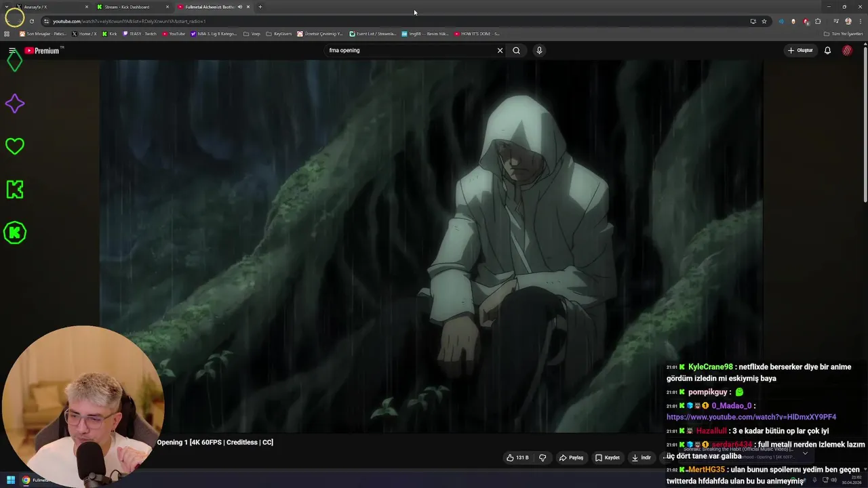Expand the tab search dropdown arrow
The height and width of the screenshot is (488, 868).
click(7, 7)
